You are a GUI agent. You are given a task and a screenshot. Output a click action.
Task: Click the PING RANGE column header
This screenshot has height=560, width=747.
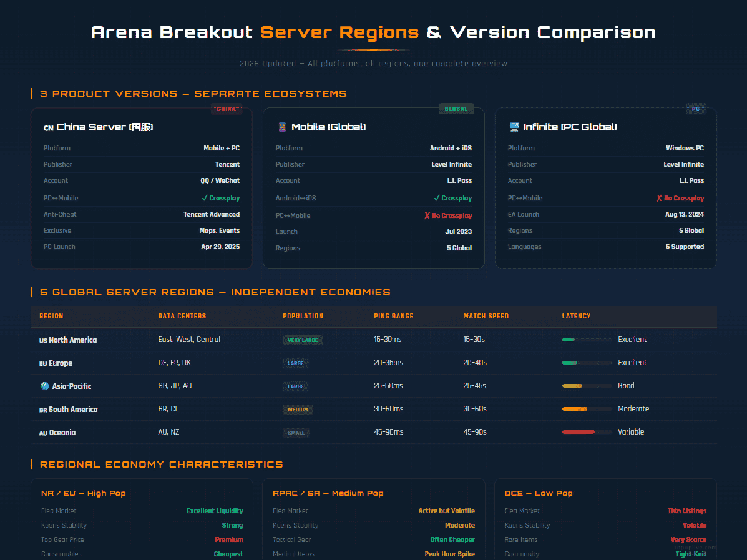[394, 316]
